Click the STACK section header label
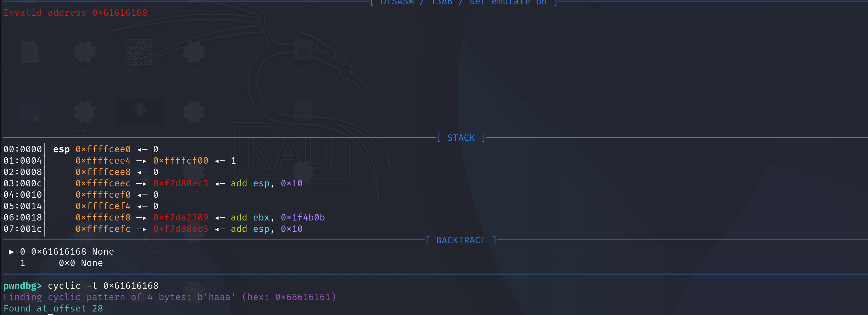 point(461,138)
